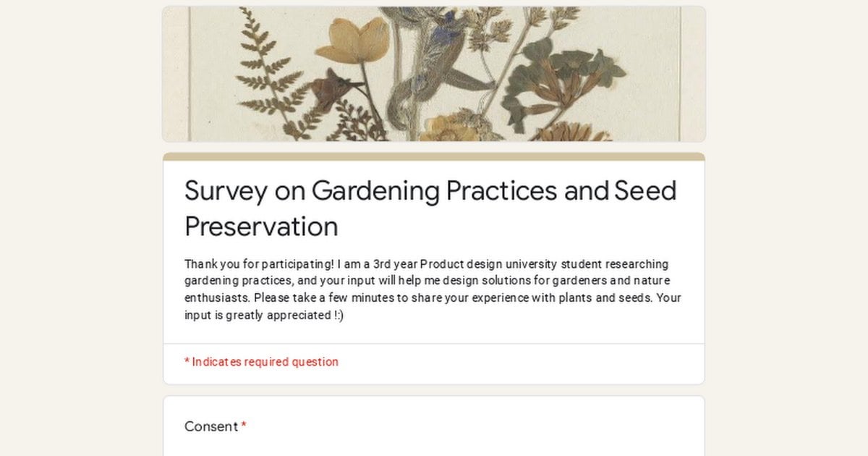868x456 pixels.
Task: Click the yellow pressed flower in banner
Action: click(353, 41)
